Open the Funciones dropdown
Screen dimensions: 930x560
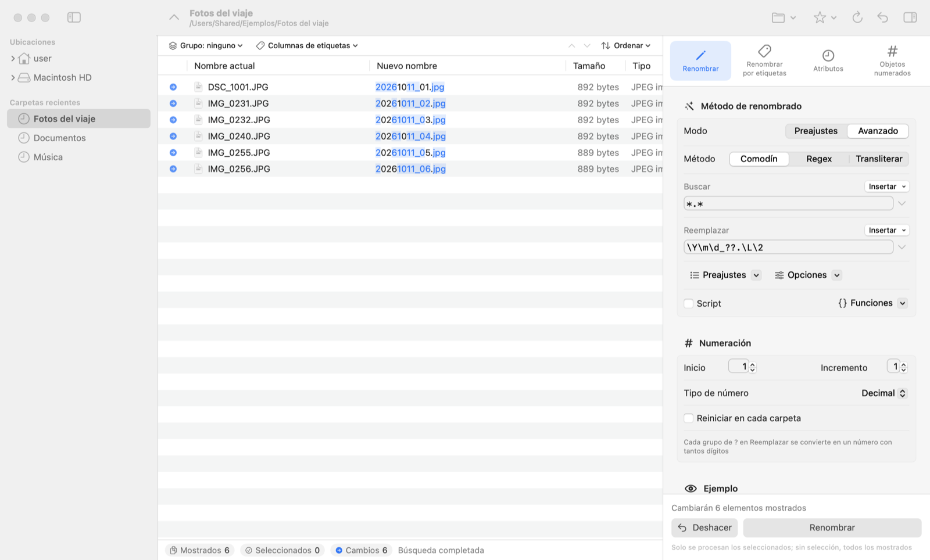872,303
